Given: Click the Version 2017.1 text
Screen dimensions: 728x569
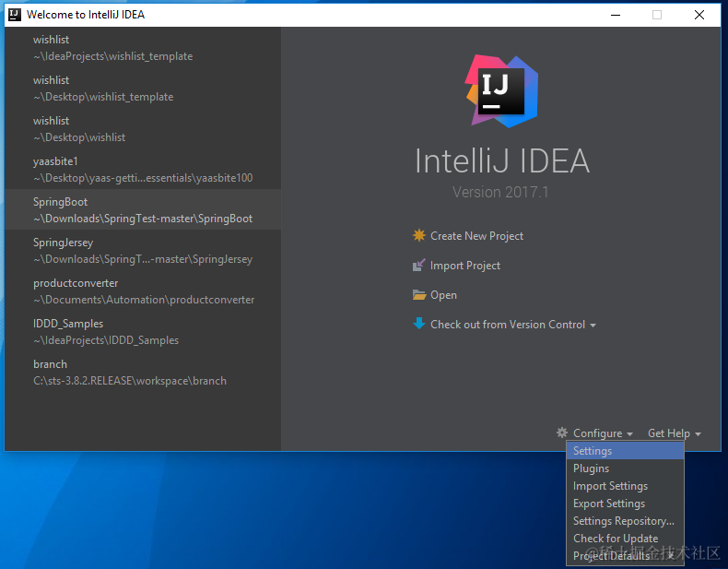Looking at the screenshot, I should 500,192.
